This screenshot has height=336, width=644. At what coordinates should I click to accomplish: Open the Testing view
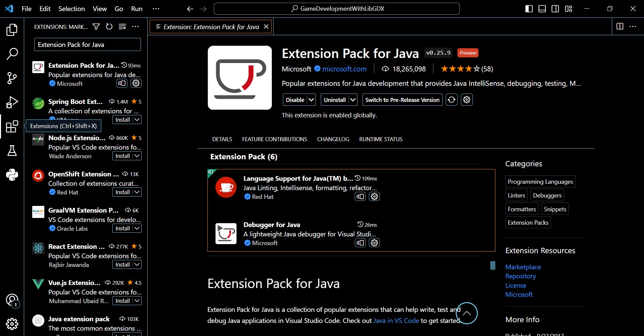pyautogui.click(x=12, y=151)
